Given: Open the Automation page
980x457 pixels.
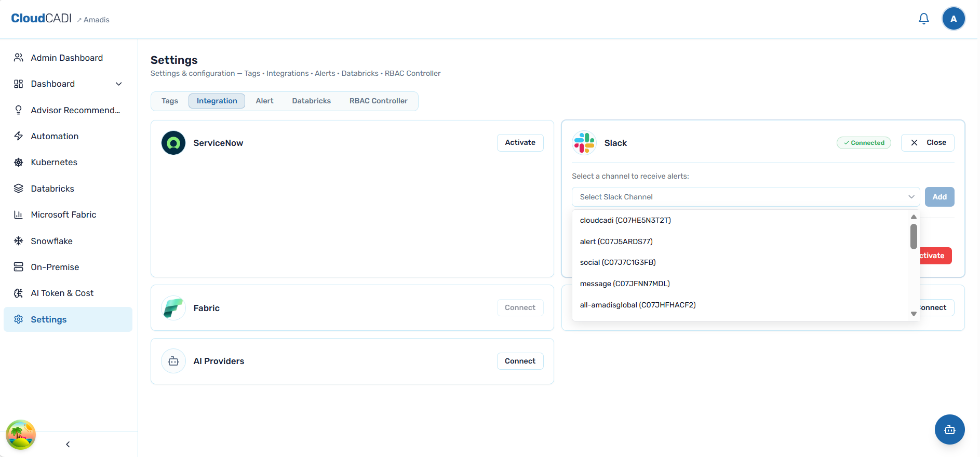Looking at the screenshot, I should click(68, 136).
